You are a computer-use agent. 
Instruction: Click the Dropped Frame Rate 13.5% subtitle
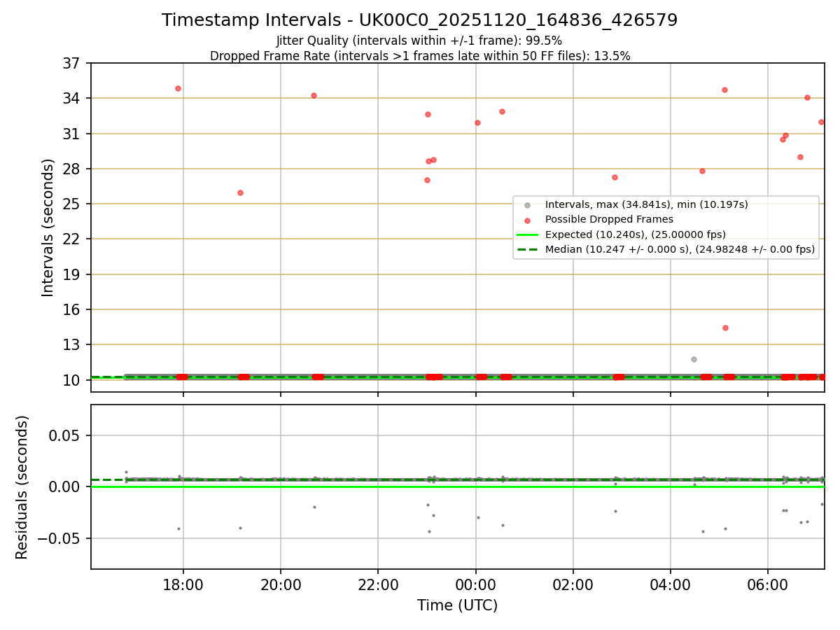(420, 56)
